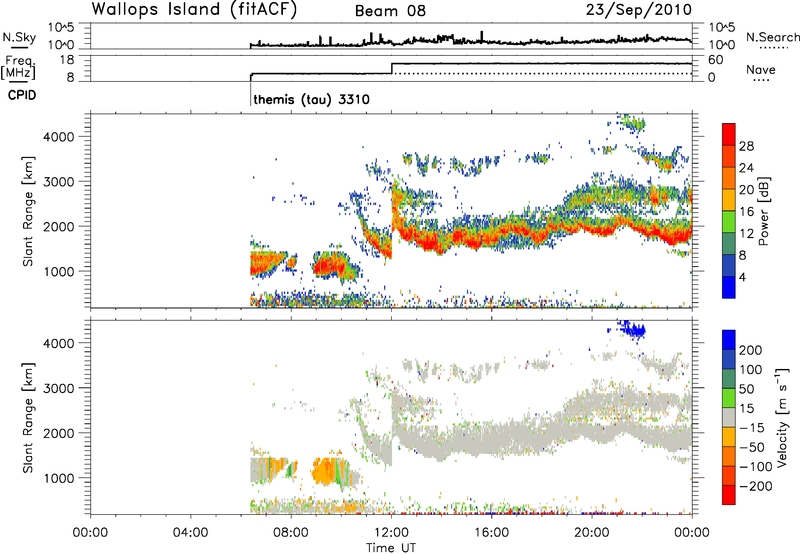Click the '200' label on the velocity colorbar
The height and width of the screenshot is (554, 800).
tap(751, 350)
